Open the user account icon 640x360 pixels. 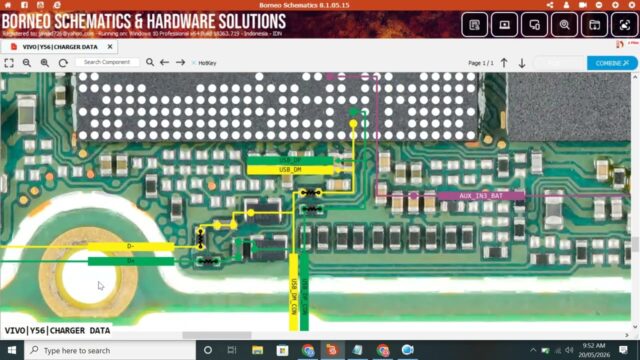tap(566, 5)
